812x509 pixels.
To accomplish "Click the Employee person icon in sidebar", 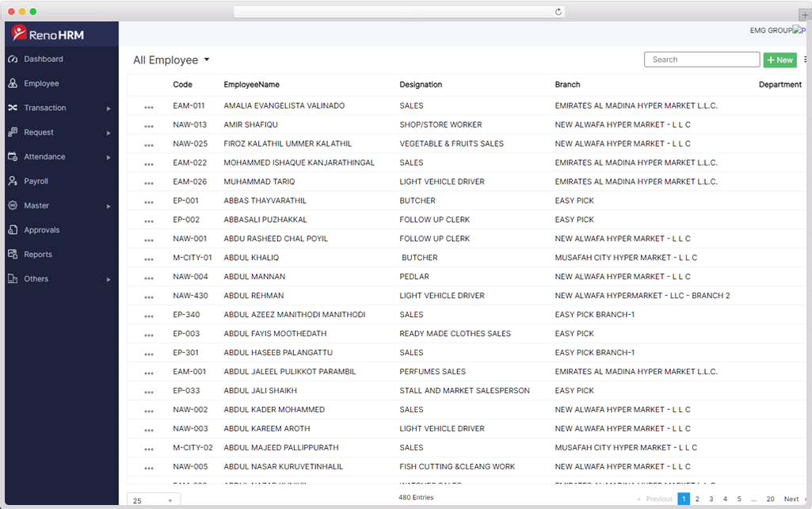I will coord(13,84).
